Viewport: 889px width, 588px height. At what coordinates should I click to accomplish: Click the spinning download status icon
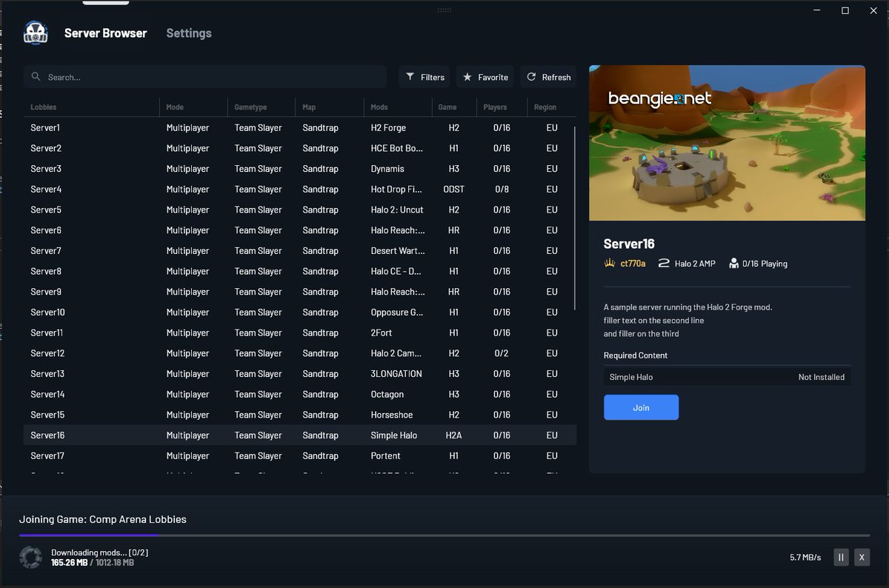coord(30,558)
